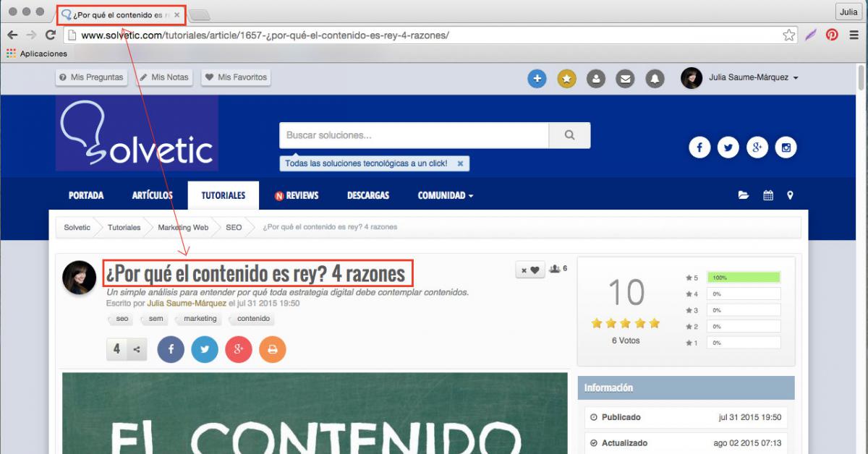The image size is (868, 454).
Task: Share article on Facebook round button
Action: tap(171, 350)
